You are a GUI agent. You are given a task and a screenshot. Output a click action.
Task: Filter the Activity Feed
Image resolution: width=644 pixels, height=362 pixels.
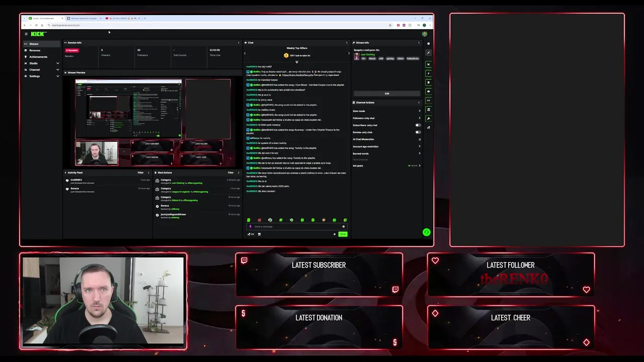141,172
